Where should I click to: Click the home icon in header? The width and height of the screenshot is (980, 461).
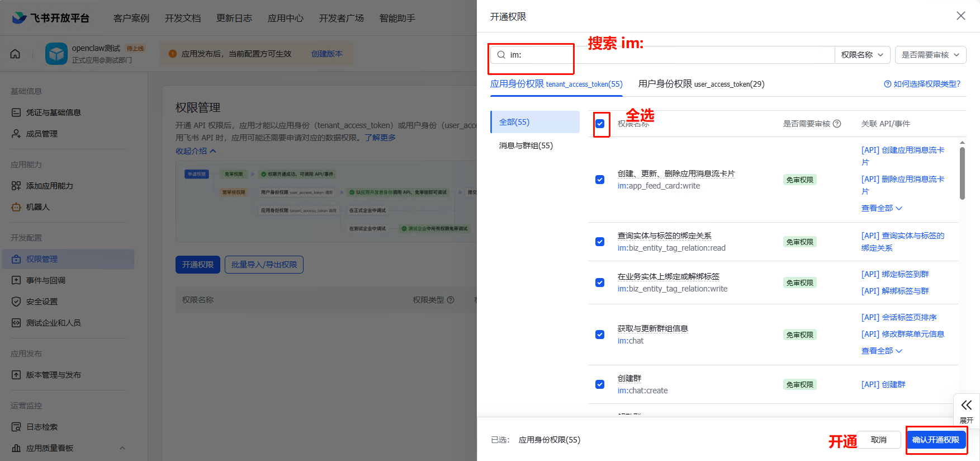click(15, 54)
